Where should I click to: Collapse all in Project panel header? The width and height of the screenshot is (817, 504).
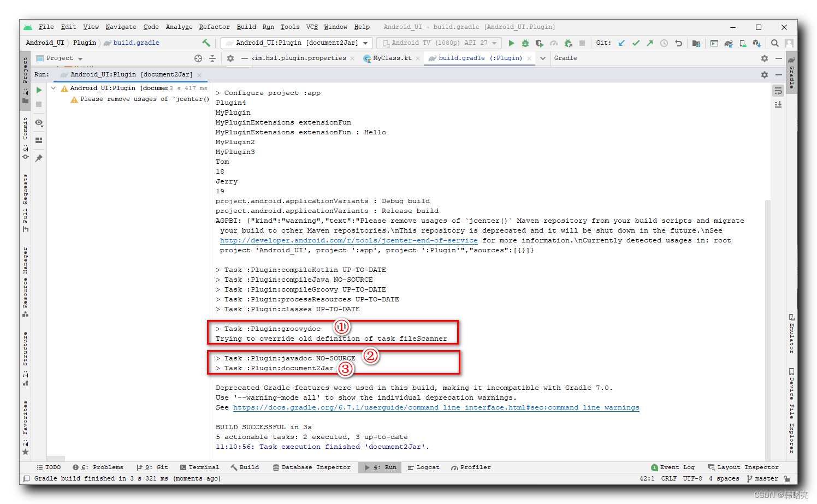(x=212, y=58)
